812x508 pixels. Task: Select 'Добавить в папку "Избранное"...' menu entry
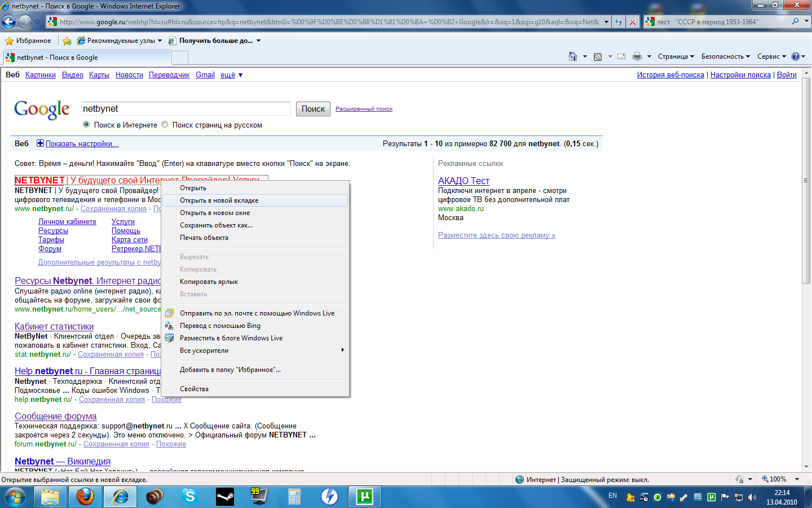coord(255,370)
